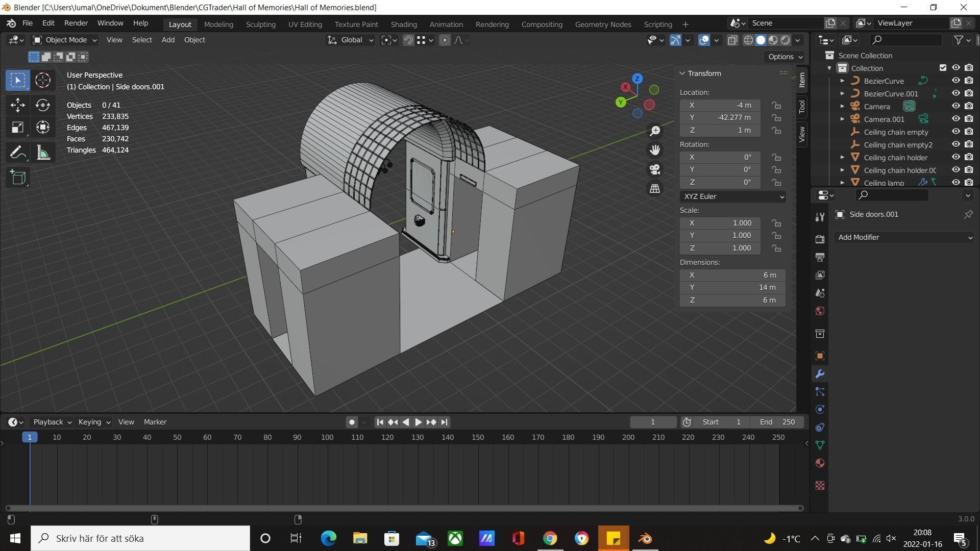Switch to UV Editing workspace tab
Screen dimensions: 980x551
point(305,24)
